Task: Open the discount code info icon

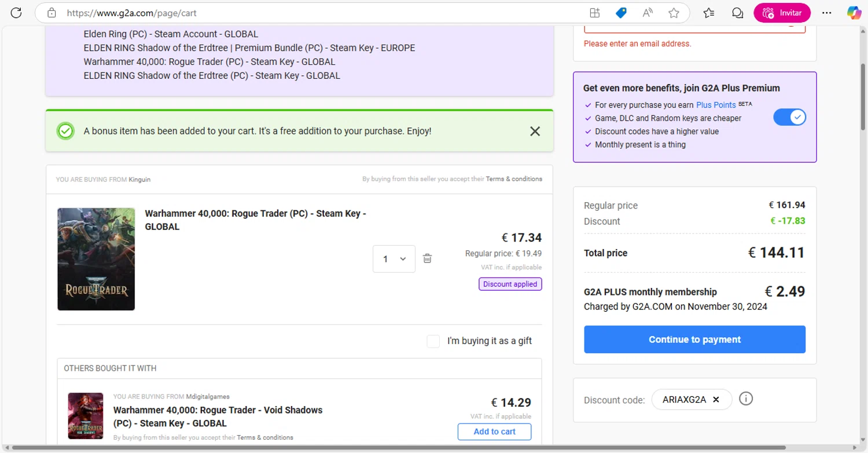Action: tap(746, 399)
